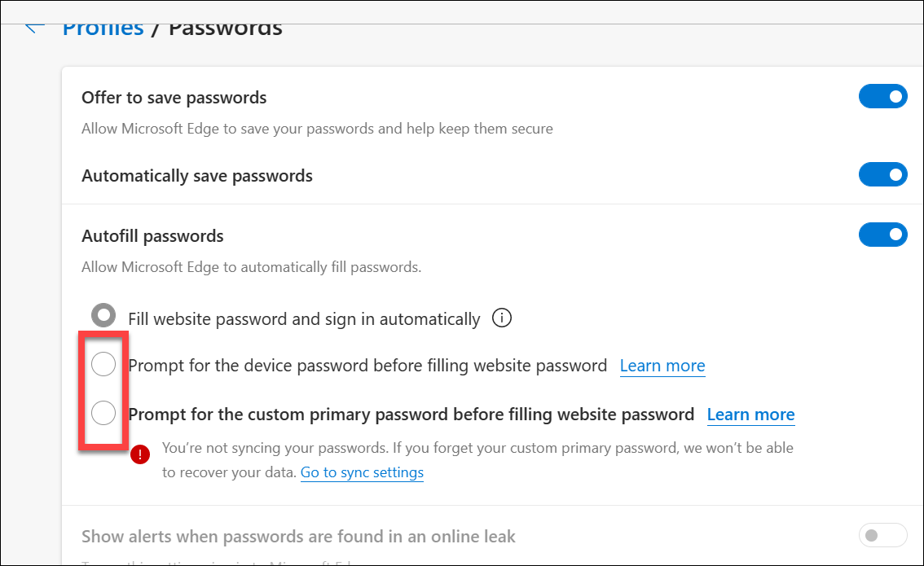The height and width of the screenshot is (566, 924).
Task: Open Learn more for device password option
Action: click(662, 366)
